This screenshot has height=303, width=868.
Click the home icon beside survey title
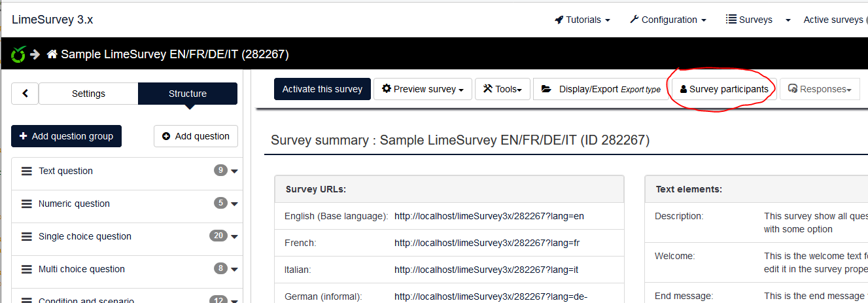tap(52, 54)
